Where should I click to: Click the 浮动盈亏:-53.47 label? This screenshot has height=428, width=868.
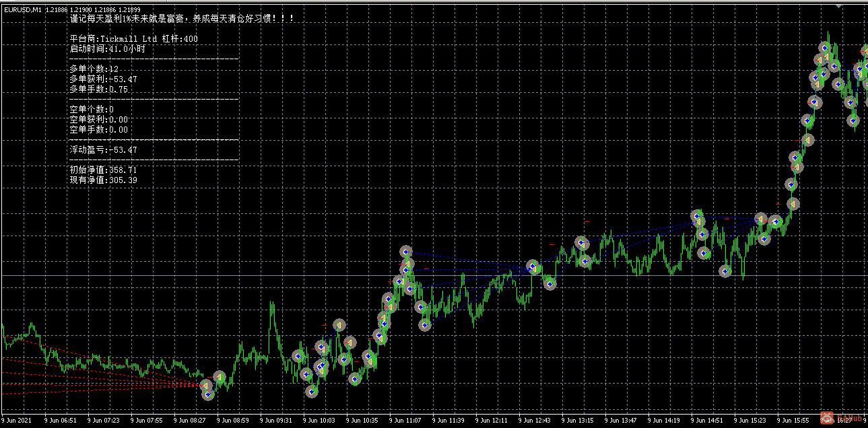tap(103, 150)
